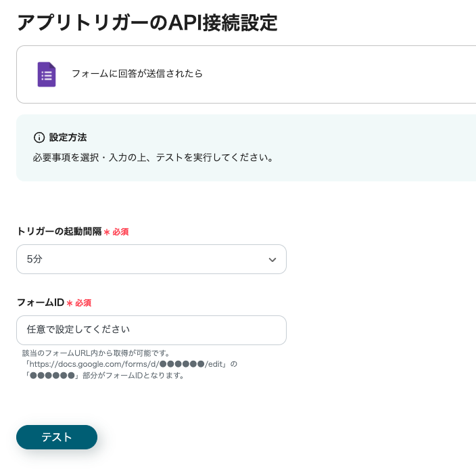Screen dimensions: 476x469
Task: Click the 設定方法 heading text
Action: tap(68, 137)
